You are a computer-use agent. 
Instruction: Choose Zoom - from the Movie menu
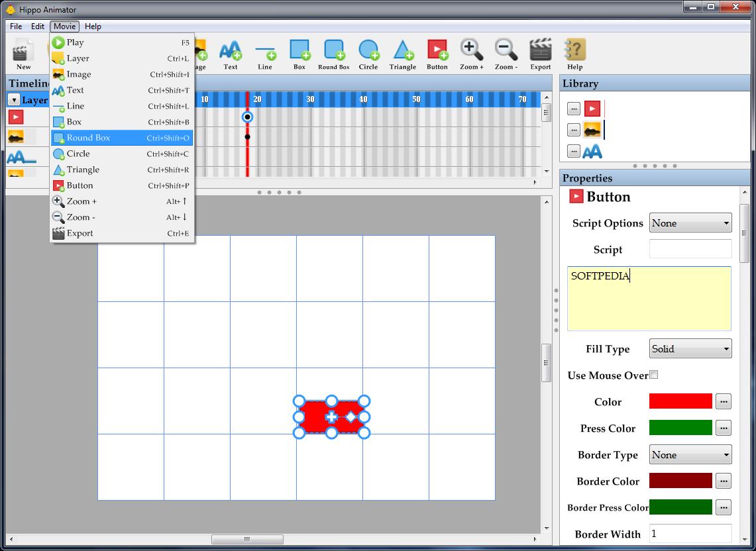tap(122, 217)
